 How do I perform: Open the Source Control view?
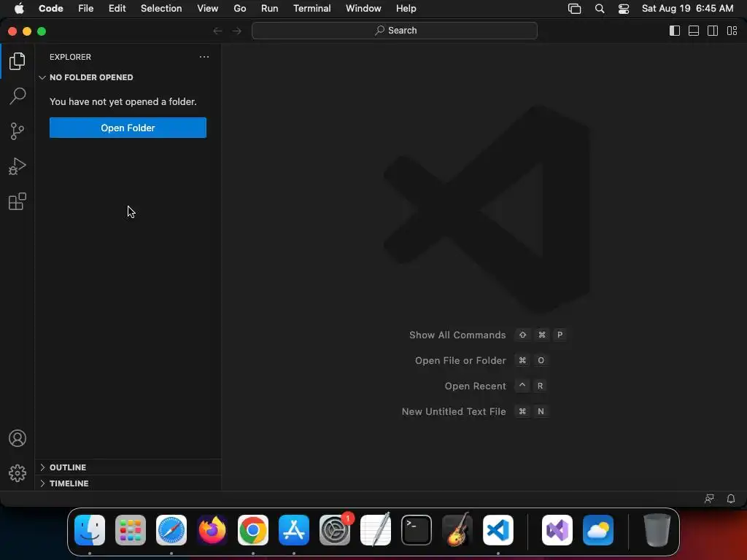[x=18, y=131]
